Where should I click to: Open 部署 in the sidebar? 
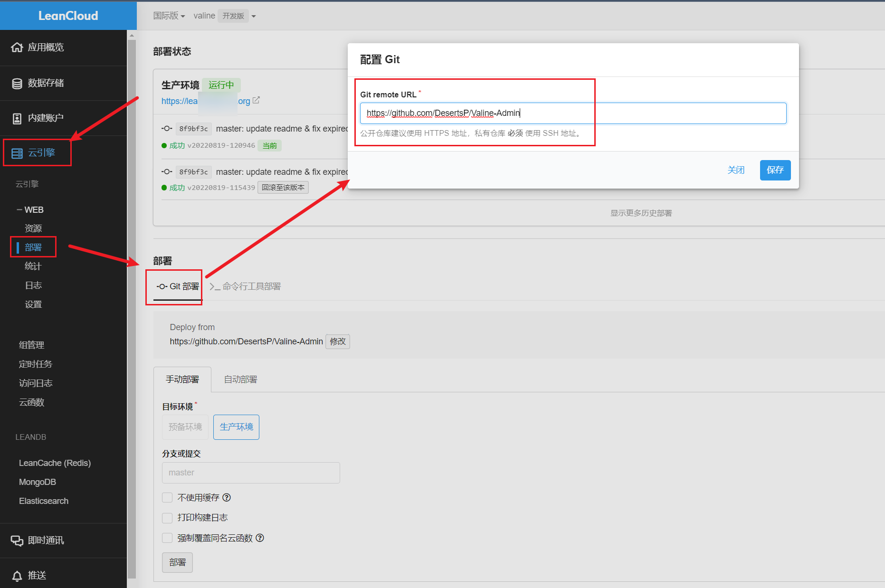33,247
